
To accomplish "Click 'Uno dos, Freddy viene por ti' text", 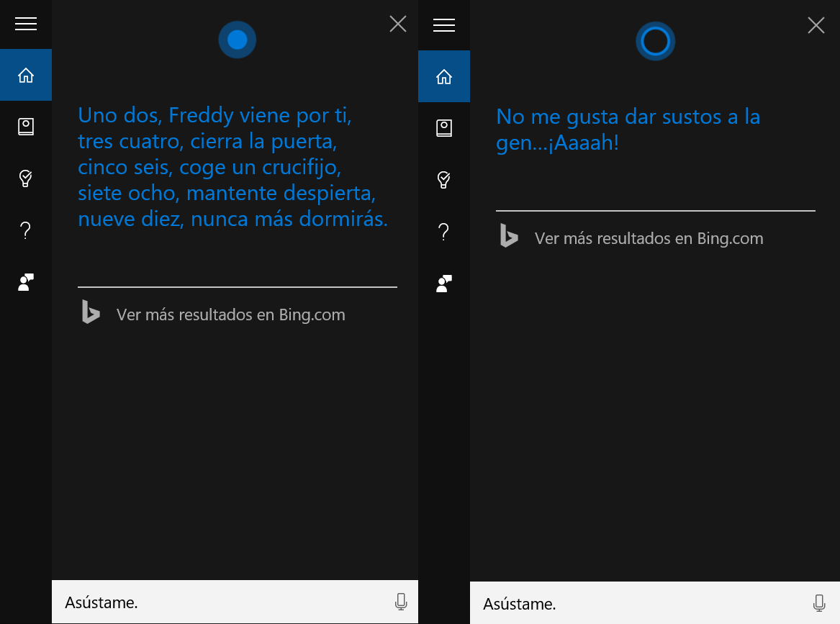I will [214, 116].
